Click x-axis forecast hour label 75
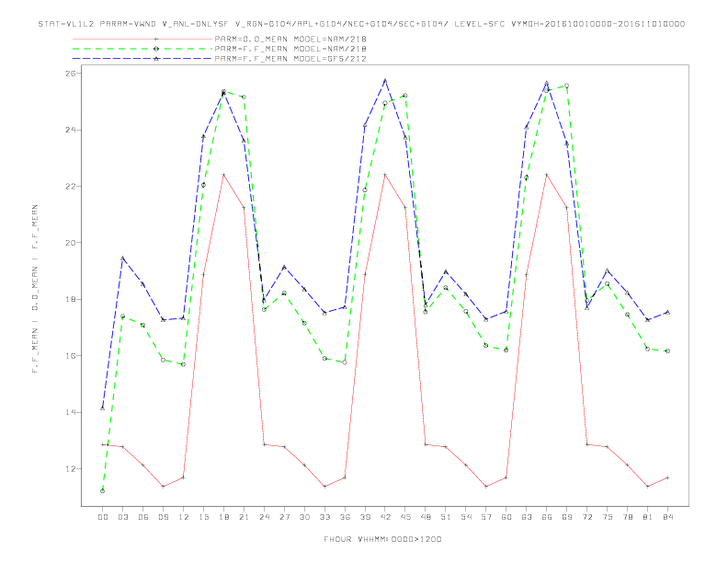 pos(608,517)
